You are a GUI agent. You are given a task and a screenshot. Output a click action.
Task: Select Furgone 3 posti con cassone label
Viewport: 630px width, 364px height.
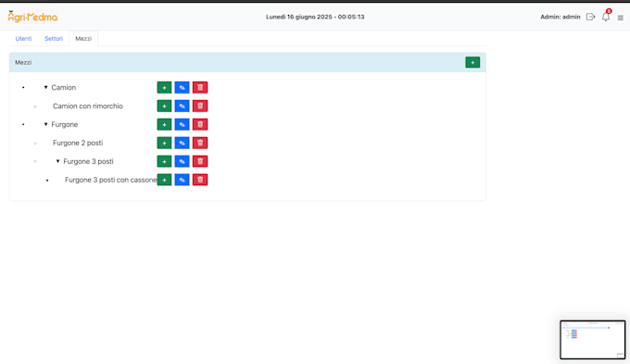tap(111, 180)
